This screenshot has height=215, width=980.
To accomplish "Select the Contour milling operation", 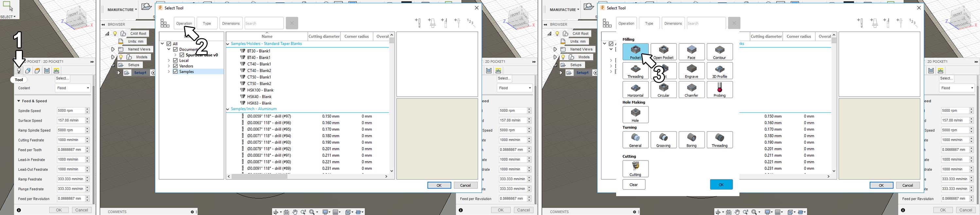I will (719, 52).
